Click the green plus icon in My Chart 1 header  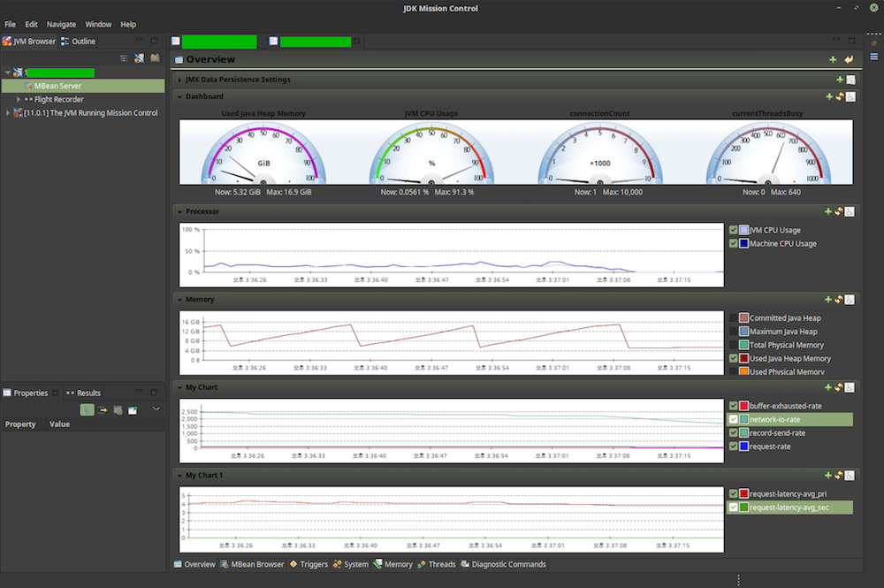click(828, 475)
